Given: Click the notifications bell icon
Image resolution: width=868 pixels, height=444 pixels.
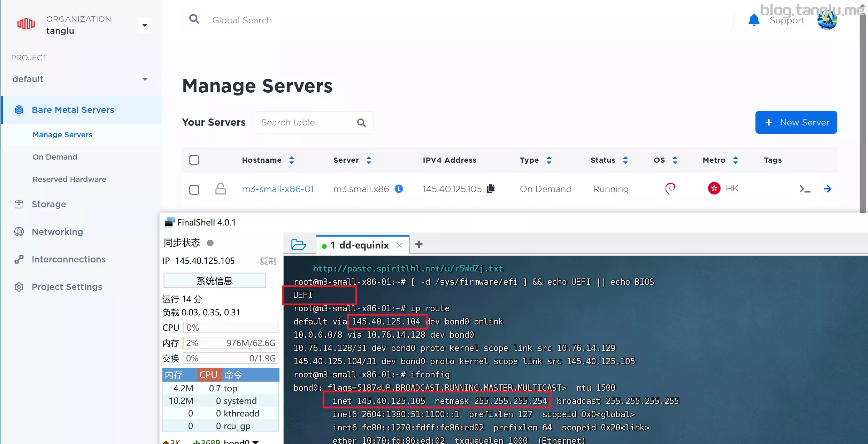Looking at the screenshot, I should (753, 20).
